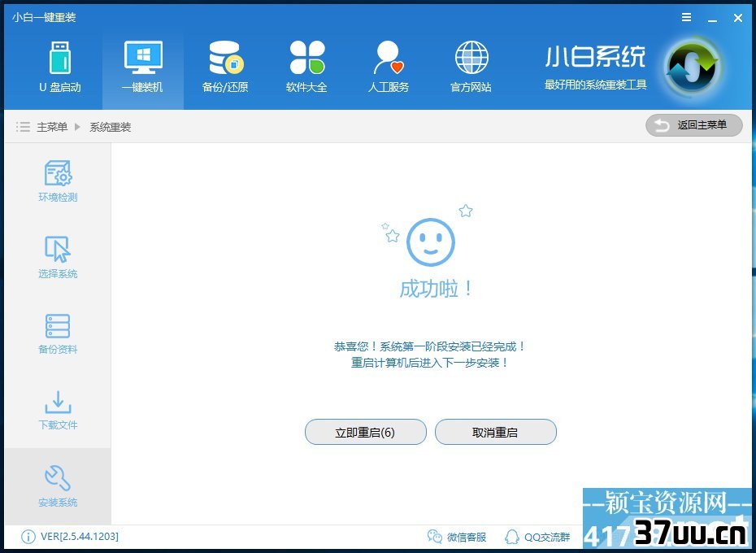Close the 小白一键重装 window
Viewport: 756px width, 553px height.
coord(738,19)
